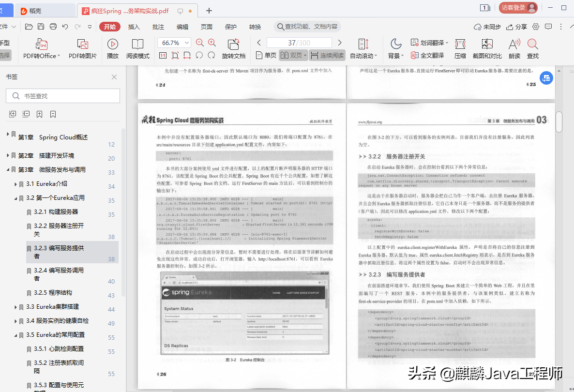Click the 分享 share button
This screenshot has height=392, width=574.
[516, 27]
